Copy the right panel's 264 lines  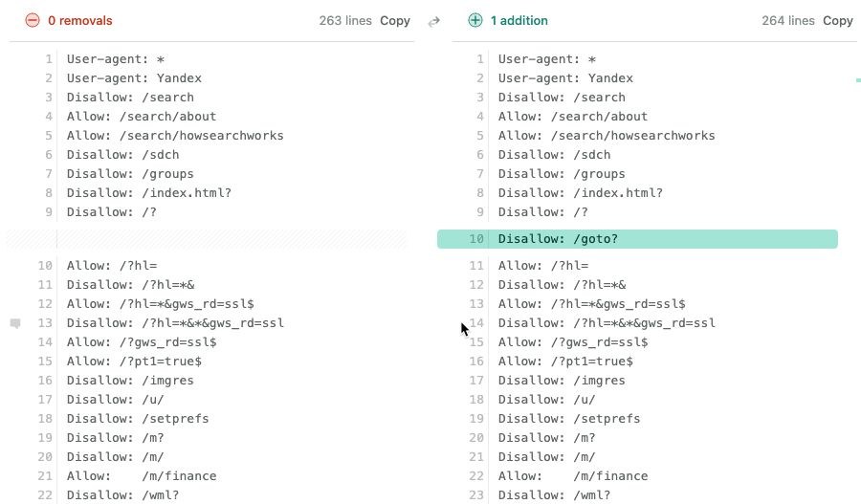pyautogui.click(x=837, y=21)
